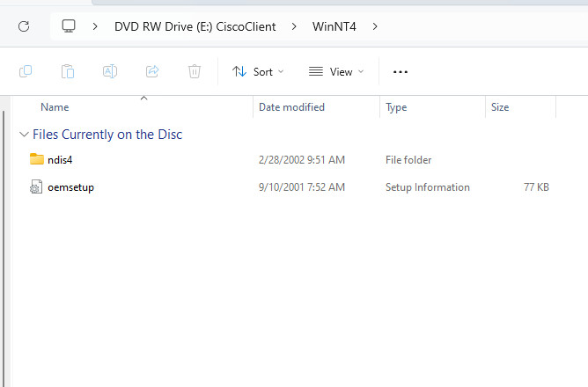Click the Refresh icon
Image resolution: width=588 pixels, height=387 pixels.
click(24, 26)
